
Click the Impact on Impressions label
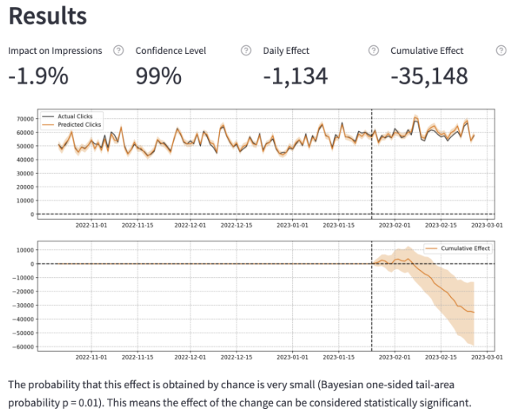(x=56, y=51)
